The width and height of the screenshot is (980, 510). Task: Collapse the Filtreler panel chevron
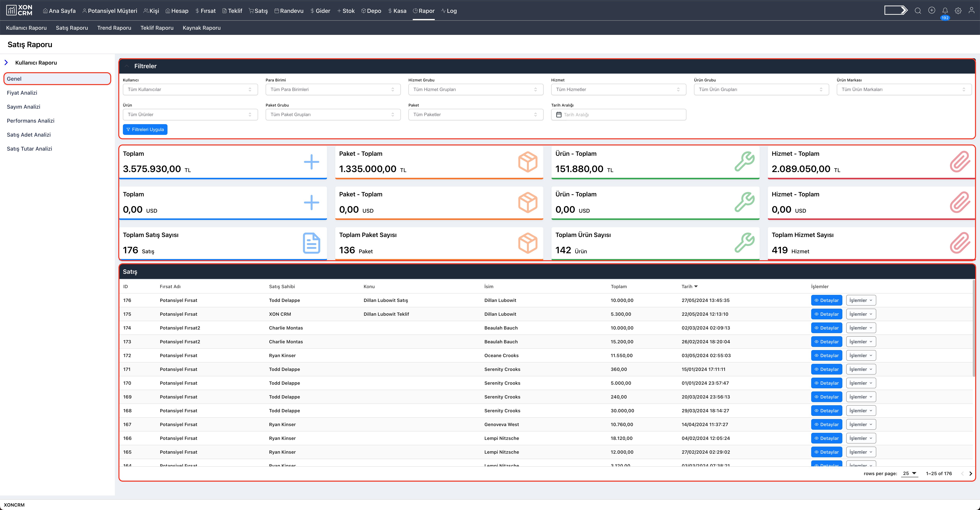(x=127, y=66)
